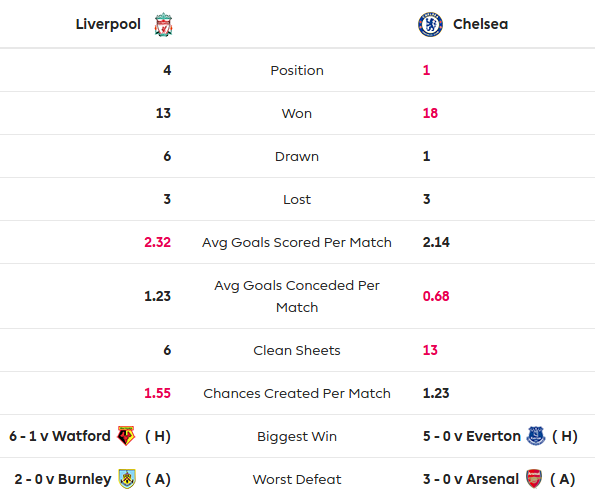
Task: Click the Watford crest in Biggest Win row
Action: coord(126,436)
